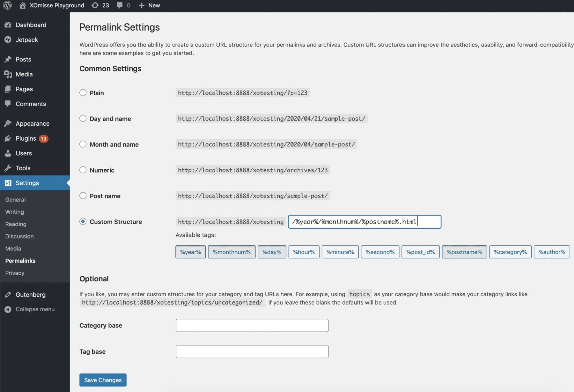The height and width of the screenshot is (392, 574).
Task: Click the Collapse menu arrow icon
Action: tap(8, 309)
